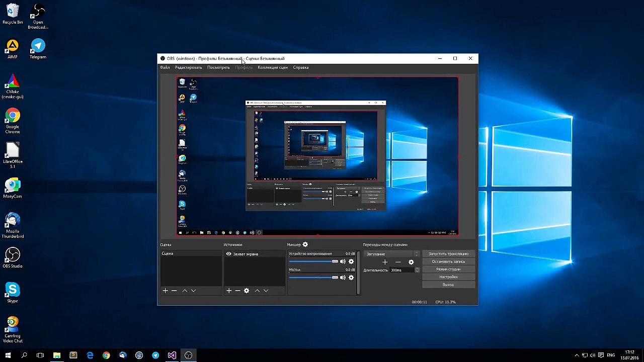Open the Файл menu
Image resolution: width=644 pixels, height=362 pixels.
(165, 67)
